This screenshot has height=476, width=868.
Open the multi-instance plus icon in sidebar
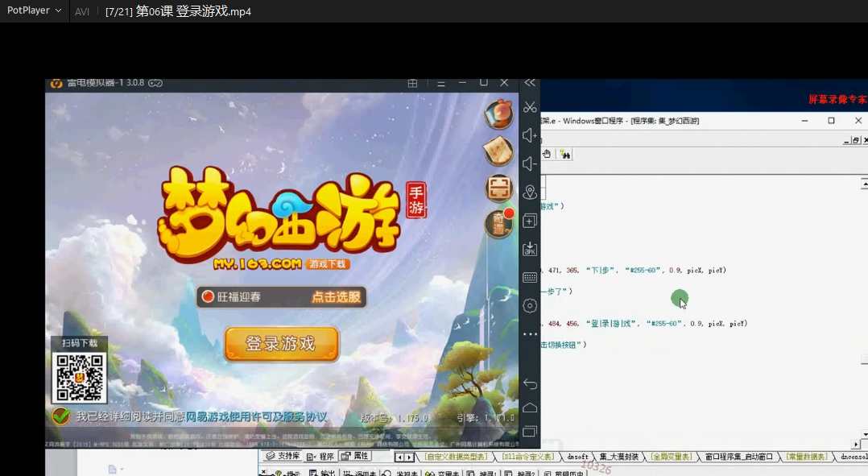(x=530, y=221)
